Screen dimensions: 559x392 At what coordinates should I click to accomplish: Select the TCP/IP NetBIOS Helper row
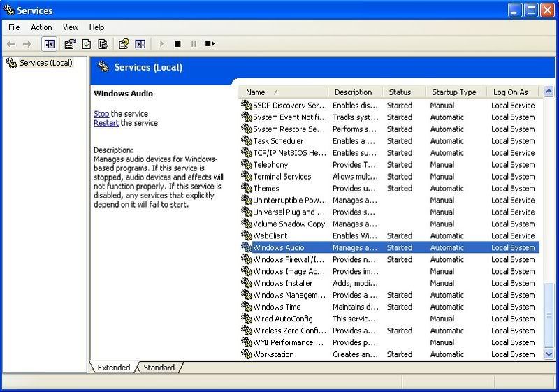tap(390, 152)
